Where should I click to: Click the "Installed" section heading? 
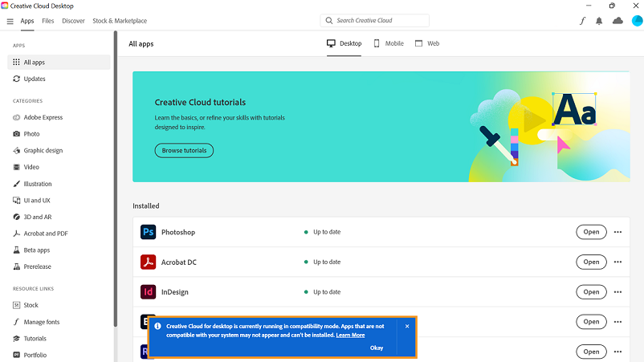pyautogui.click(x=146, y=206)
